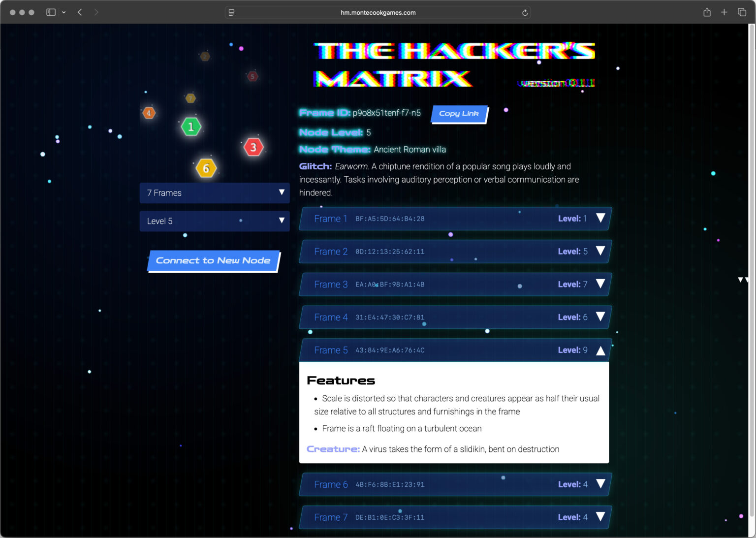Expand Frame 1 details
This screenshot has height=538, width=756.
(600, 219)
